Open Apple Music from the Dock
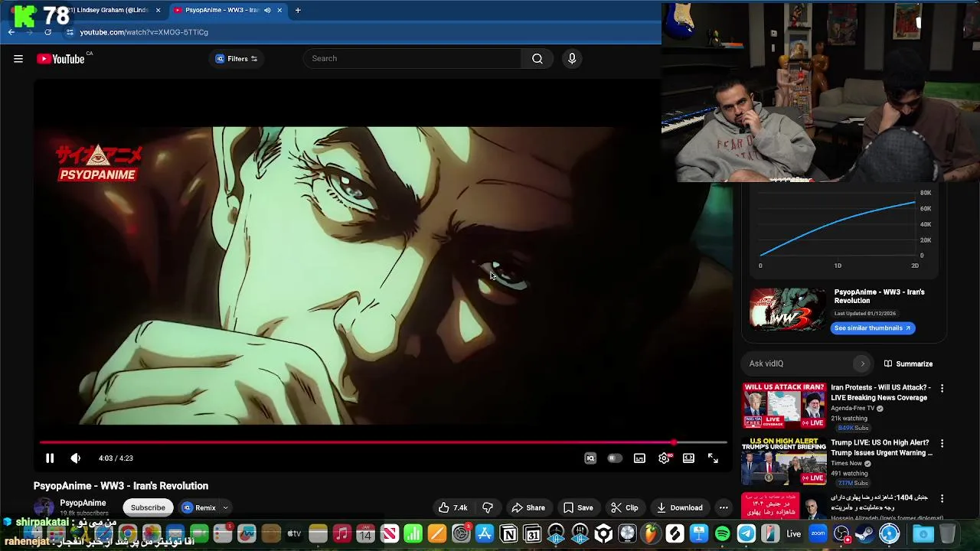The width and height of the screenshot is (980, 551). [x=341, y=534]
